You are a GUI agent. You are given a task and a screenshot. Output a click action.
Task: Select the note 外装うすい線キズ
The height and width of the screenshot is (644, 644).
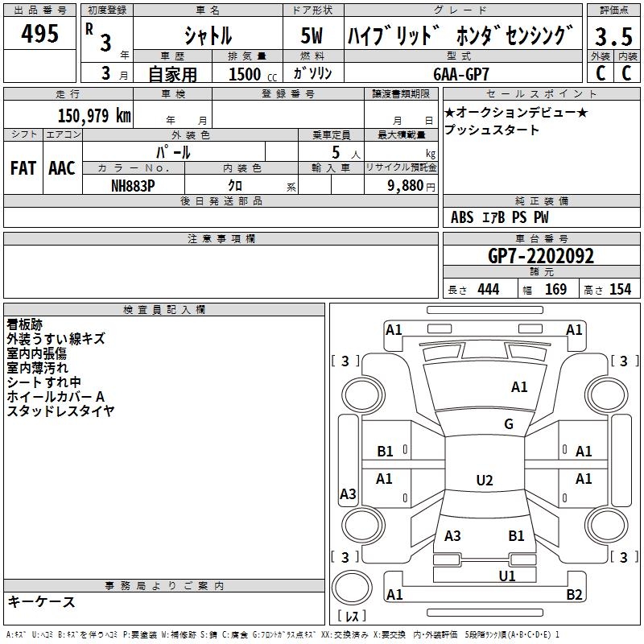56,339
